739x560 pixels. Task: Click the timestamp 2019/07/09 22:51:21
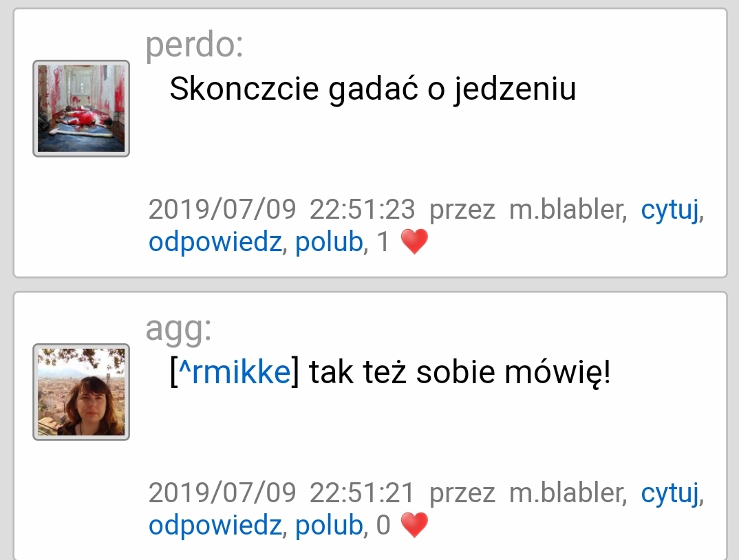click(x=281, y=493)
